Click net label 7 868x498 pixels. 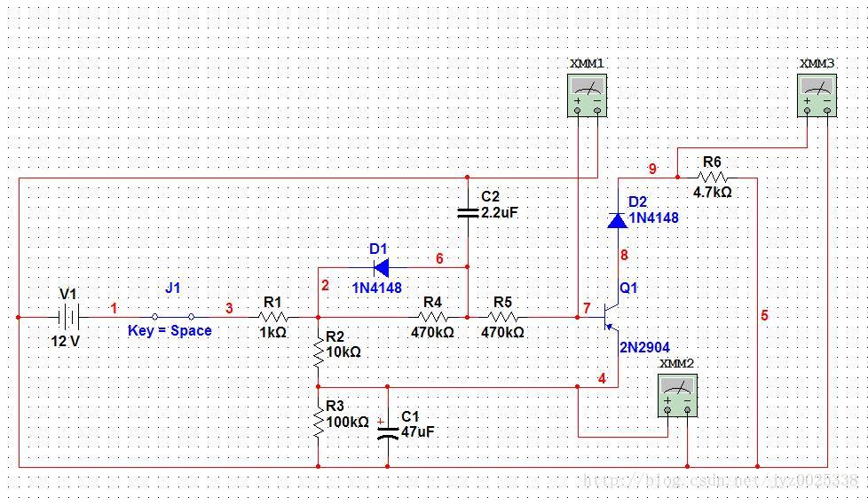pyautogui.click(x=587, y=308)
